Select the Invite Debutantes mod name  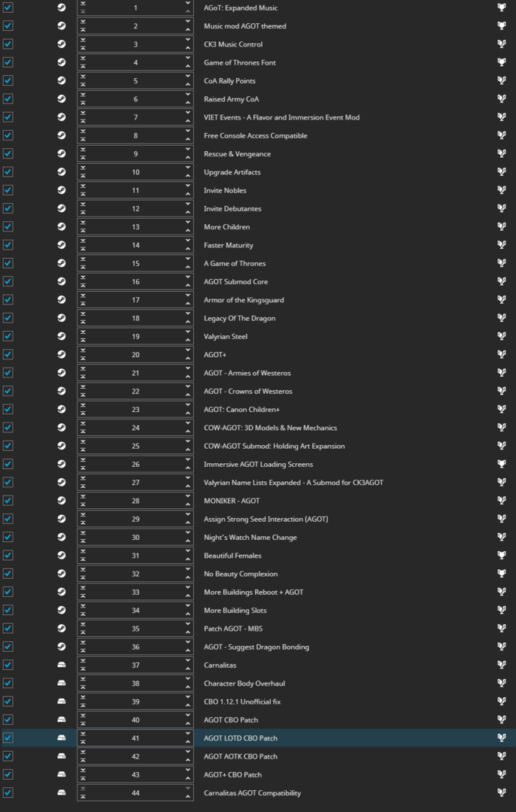232,209
